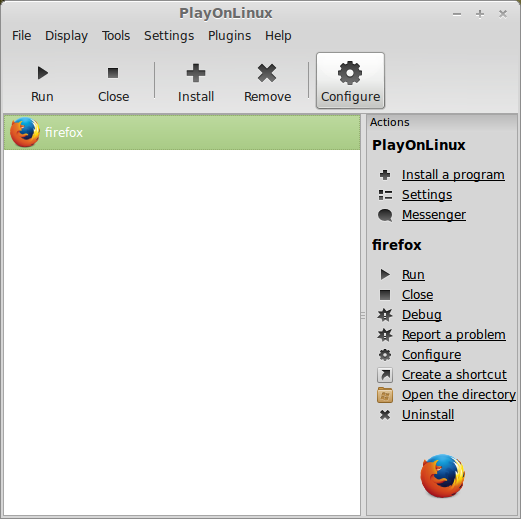
Task: Click the Install a program link
Action: (x=453, y=175)
